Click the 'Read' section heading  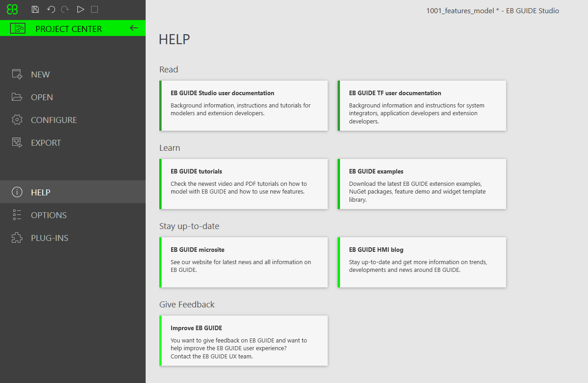tap(168, 70)
